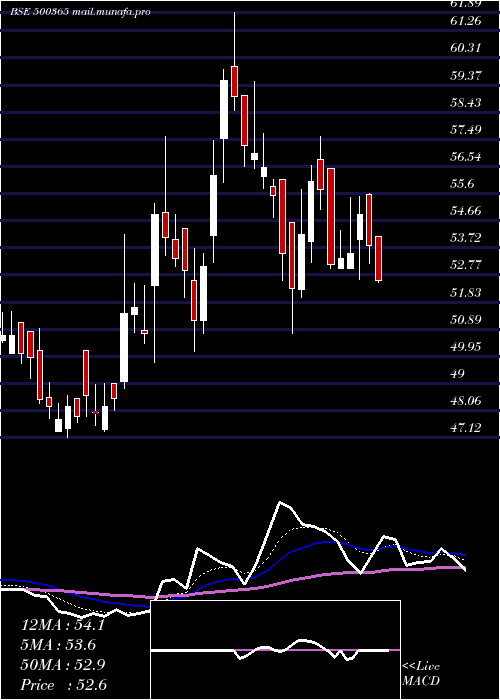
Task: Click the 53.72 price axis label
Action: pos(466,238)
